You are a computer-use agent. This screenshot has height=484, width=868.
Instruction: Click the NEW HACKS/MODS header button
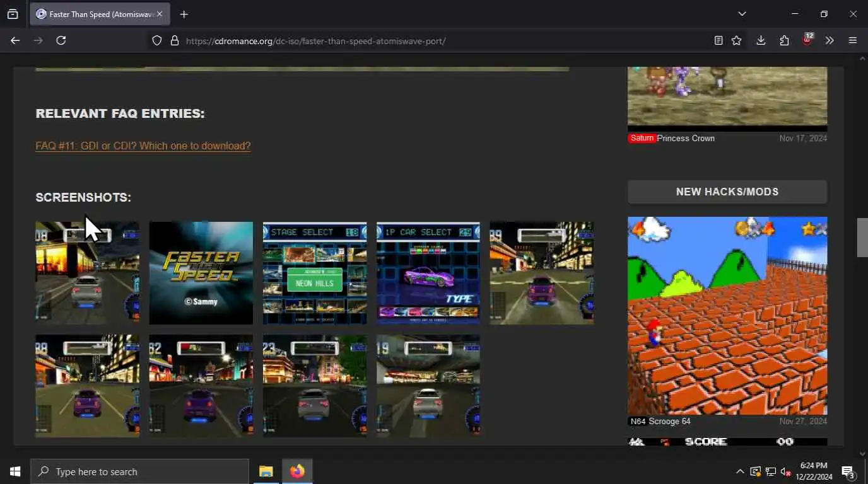click(727, 192)
